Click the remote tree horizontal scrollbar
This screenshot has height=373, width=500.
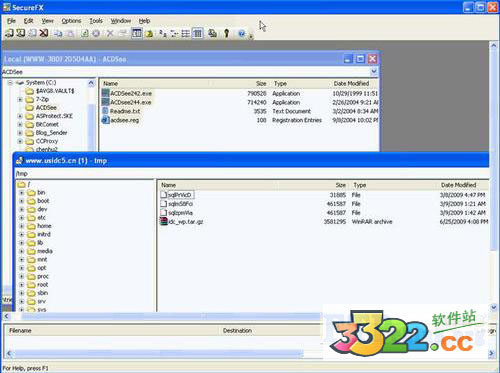(x=162, y=316)
